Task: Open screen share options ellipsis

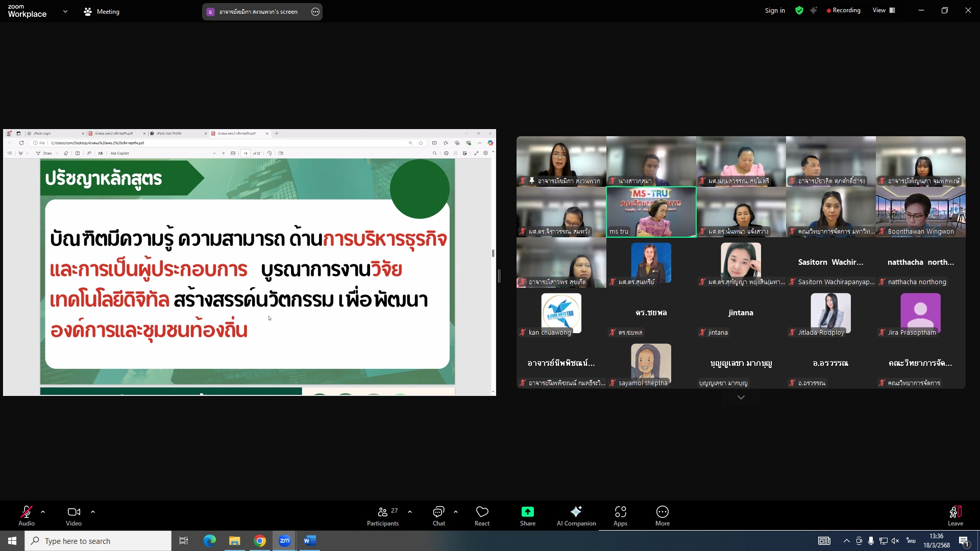Action: click(x=315, y=12)
